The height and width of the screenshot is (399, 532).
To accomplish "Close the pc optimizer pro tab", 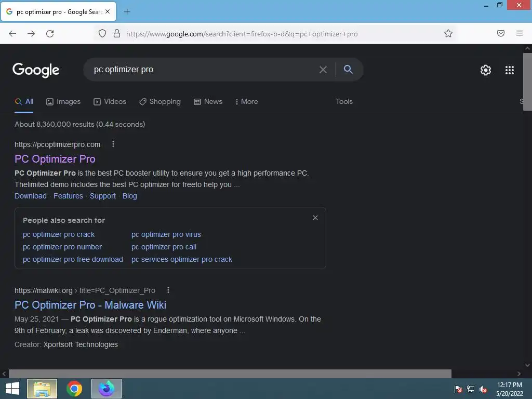I will (x=108, y=11).
